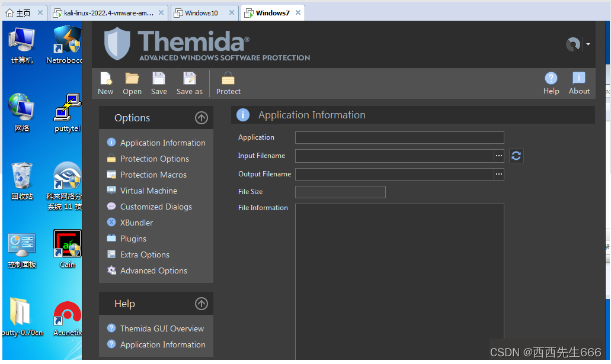Click the Save as toolbar icon
The image size is (611, 364).
(x=190, y=78)
